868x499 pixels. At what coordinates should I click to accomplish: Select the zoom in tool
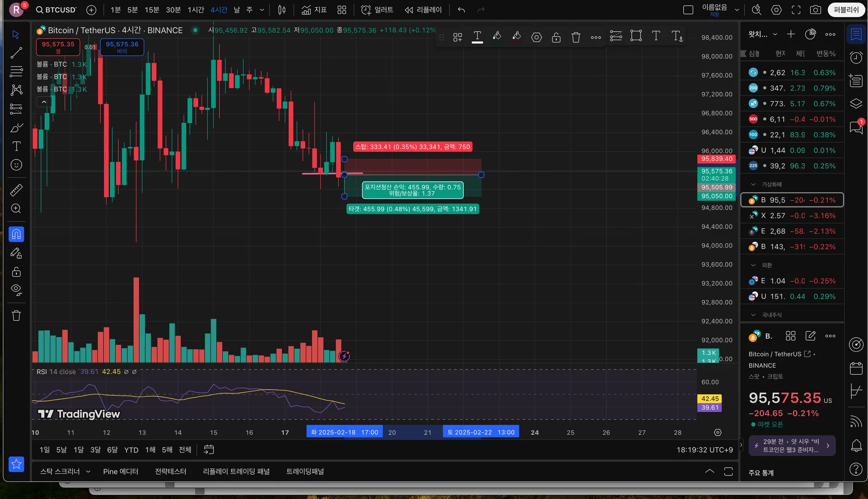[16, 209]
